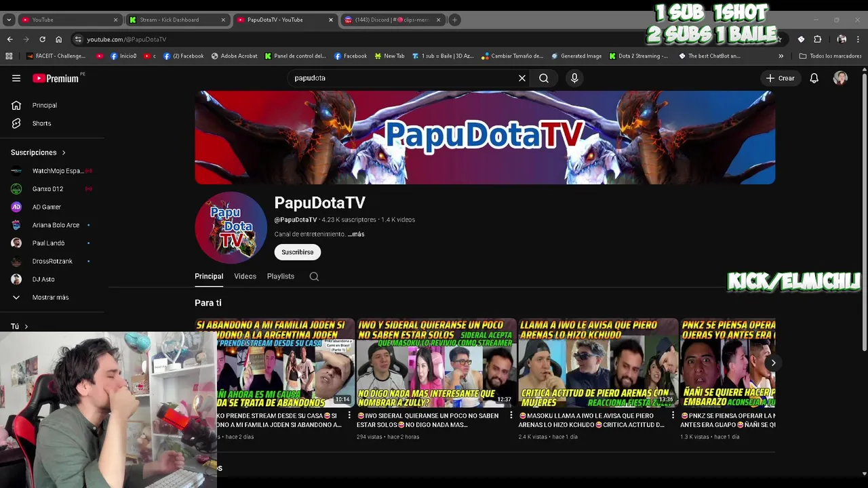868x488 pixels.
Task: Click the PapuDotaTV channel avatar
Action: [x=231, y=228]
